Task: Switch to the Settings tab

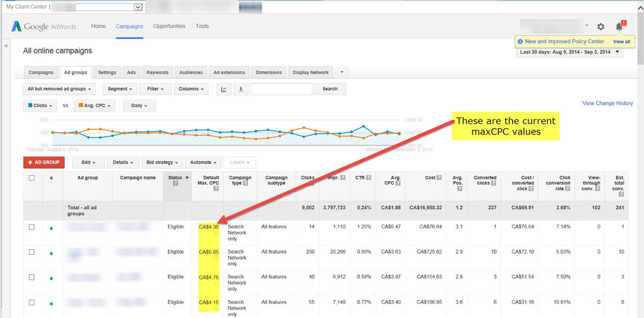Action: (x=107, y=72)
